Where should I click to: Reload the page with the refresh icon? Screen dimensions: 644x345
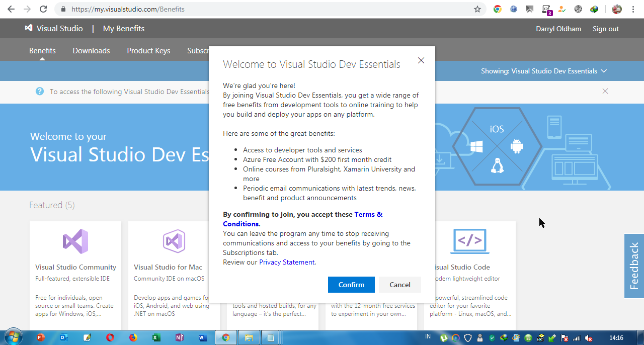43,9
